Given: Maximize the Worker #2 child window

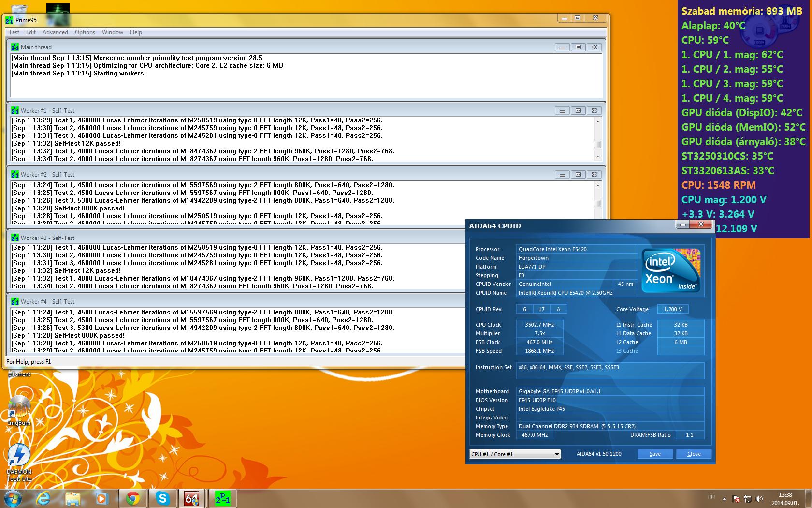Looking at the screenshot, I should coord(578,175).
